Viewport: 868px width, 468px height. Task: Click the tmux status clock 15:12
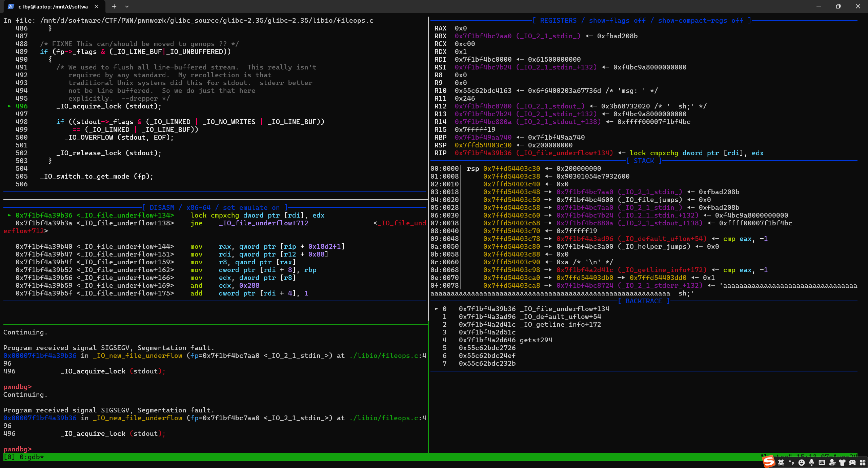807,456
